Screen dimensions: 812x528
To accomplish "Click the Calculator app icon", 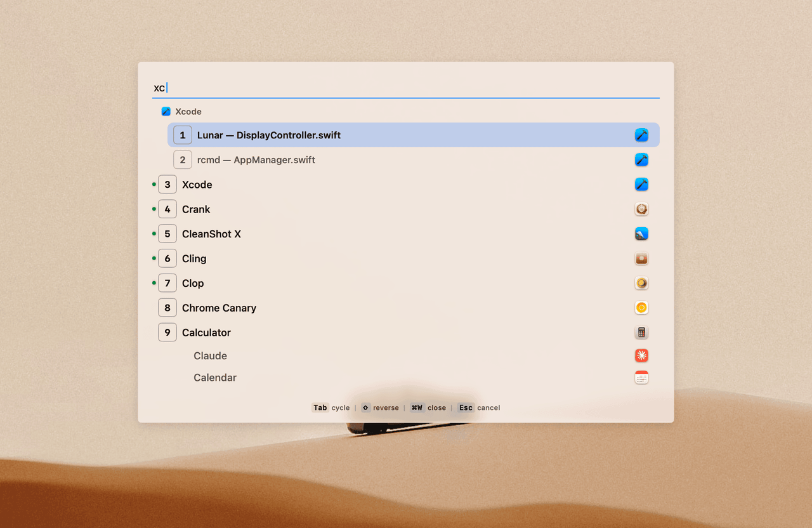I will pos(641,333).
